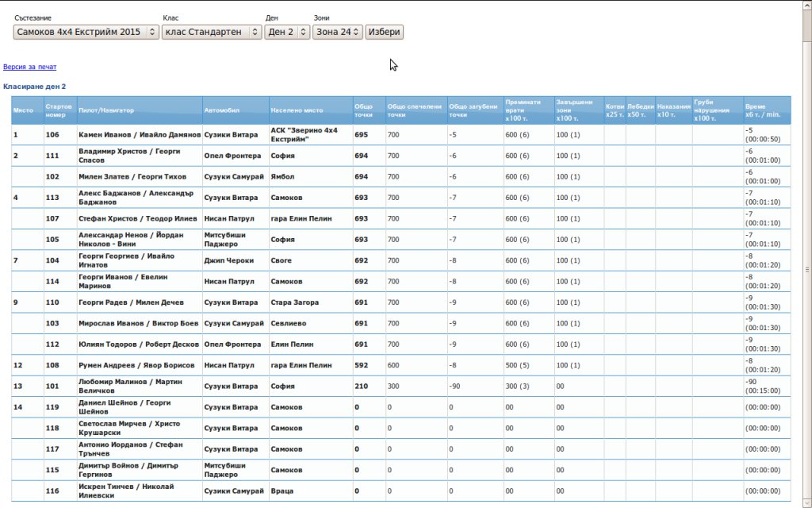
Task: Click the 'Място' column header
Action: (x=23, y=110)
